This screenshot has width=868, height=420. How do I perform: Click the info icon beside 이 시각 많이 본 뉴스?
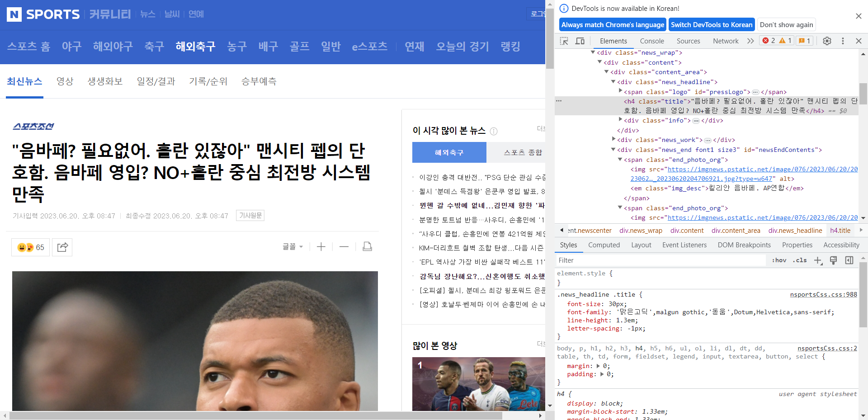pos(494,131)
